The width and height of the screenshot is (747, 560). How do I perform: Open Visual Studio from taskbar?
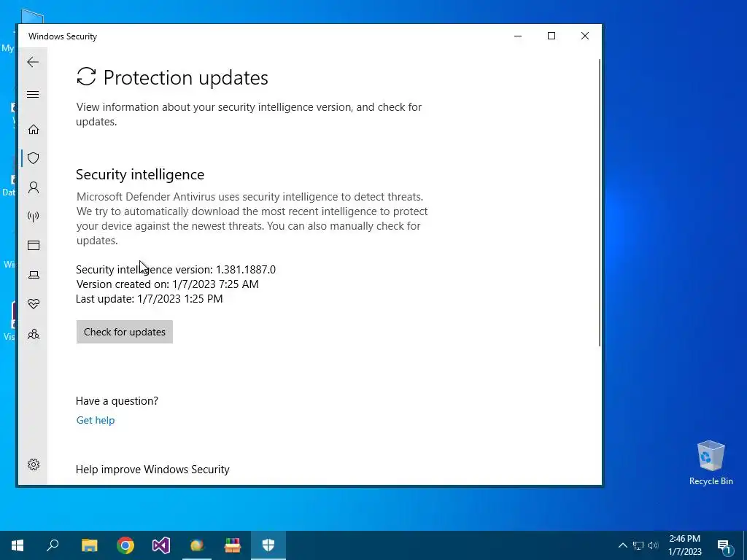[161, 545]
